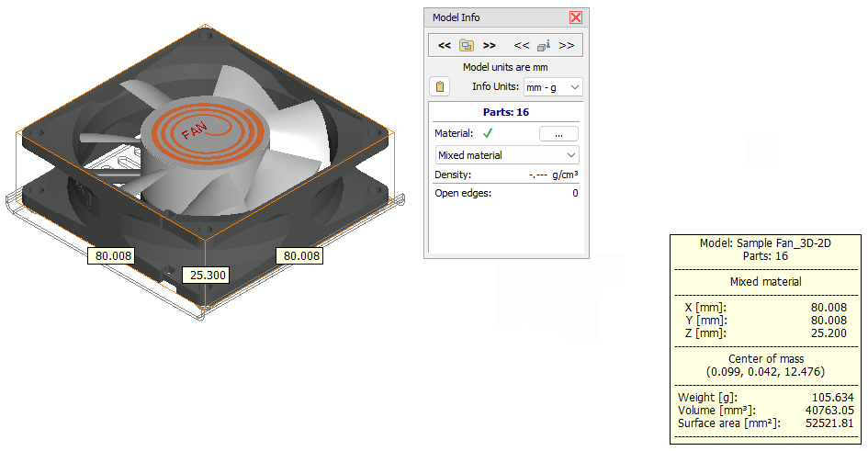Click the bold double-left arrow button
The width and height of the screenshot is (868, 451).
444,45
